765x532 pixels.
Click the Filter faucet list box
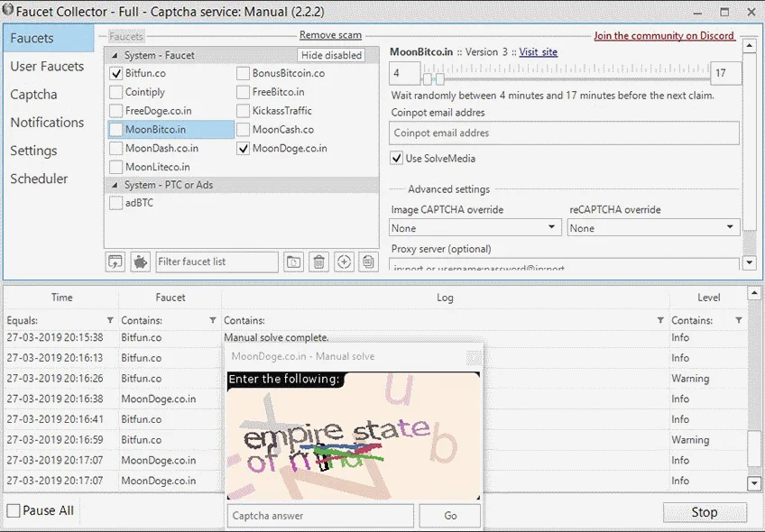point(217,261)
